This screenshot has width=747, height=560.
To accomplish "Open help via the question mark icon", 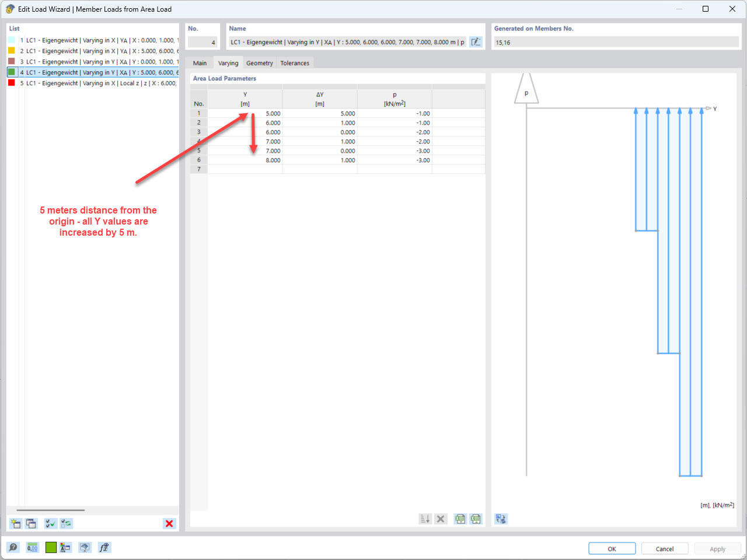I will 13,547.
